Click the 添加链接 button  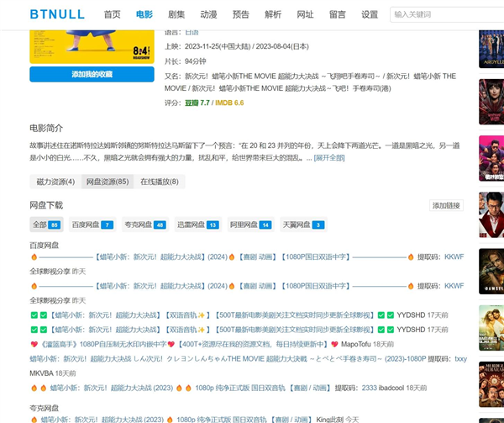(446, 205)
